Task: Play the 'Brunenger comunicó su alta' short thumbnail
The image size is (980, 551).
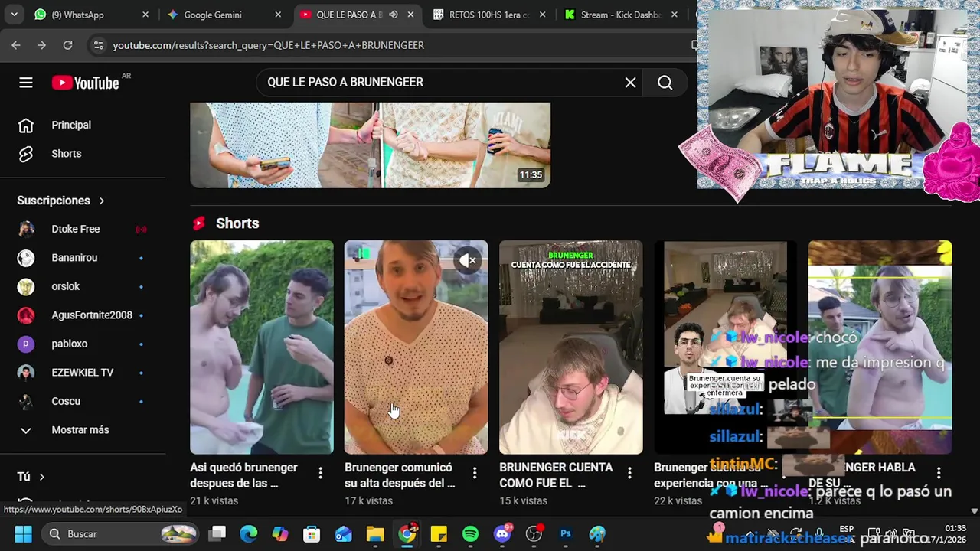Action: (416, 347)
